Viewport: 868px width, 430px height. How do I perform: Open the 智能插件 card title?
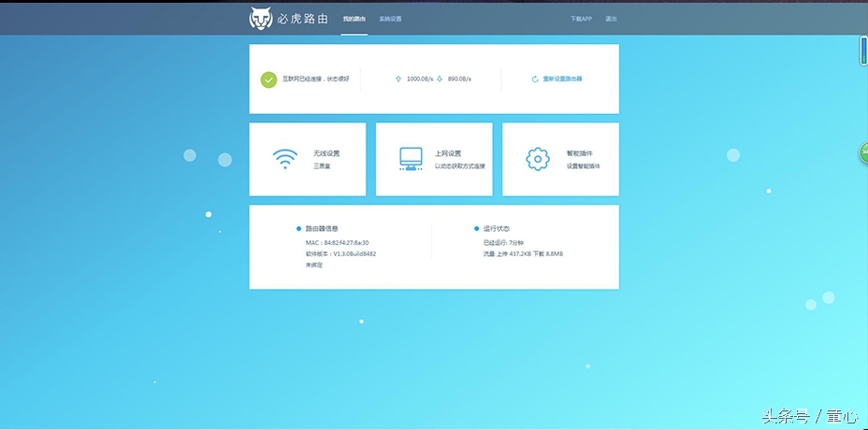coord(579,153)
